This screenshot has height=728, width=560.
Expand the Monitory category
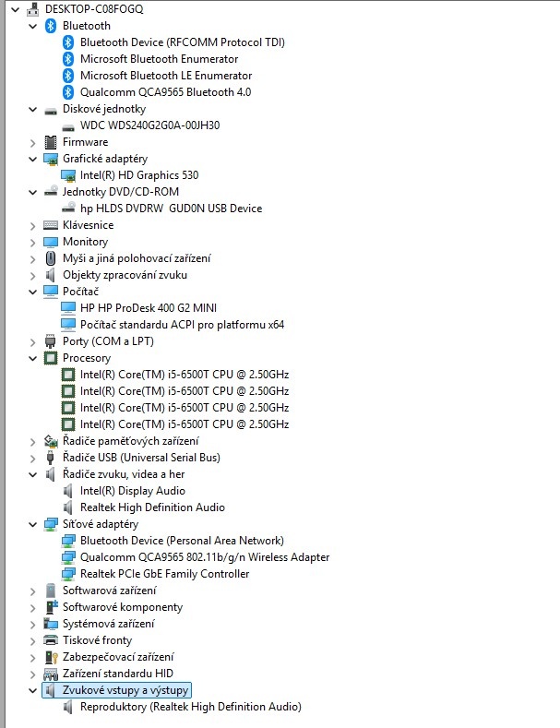point(32,243)
